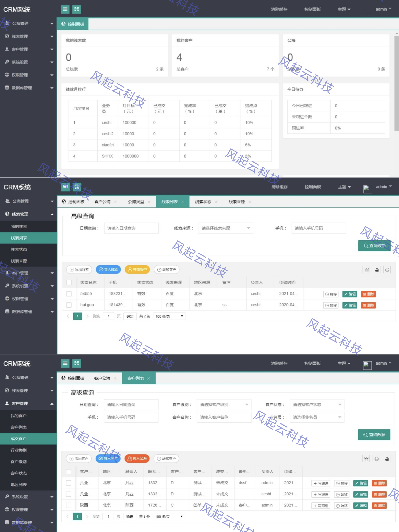Click print icon above customer table
Image resolution: width=399 pixels, height=532 pixels.
tap(377, 459)
